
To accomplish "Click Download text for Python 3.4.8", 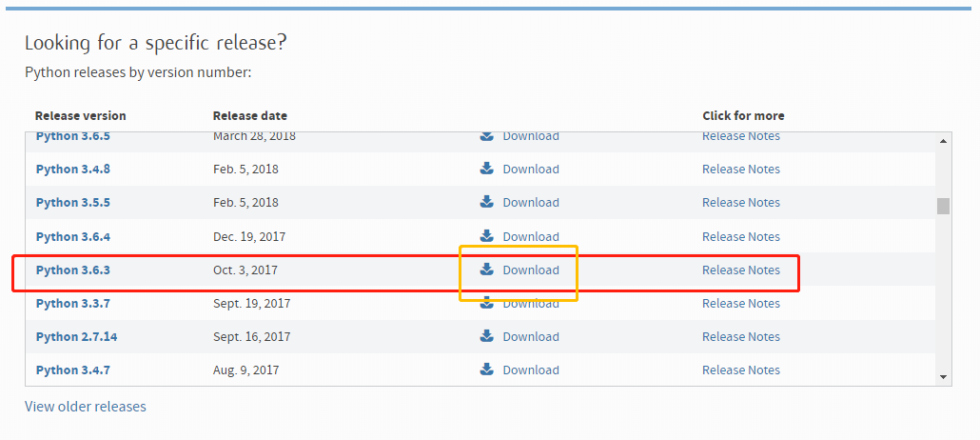I will coord(531,169).
